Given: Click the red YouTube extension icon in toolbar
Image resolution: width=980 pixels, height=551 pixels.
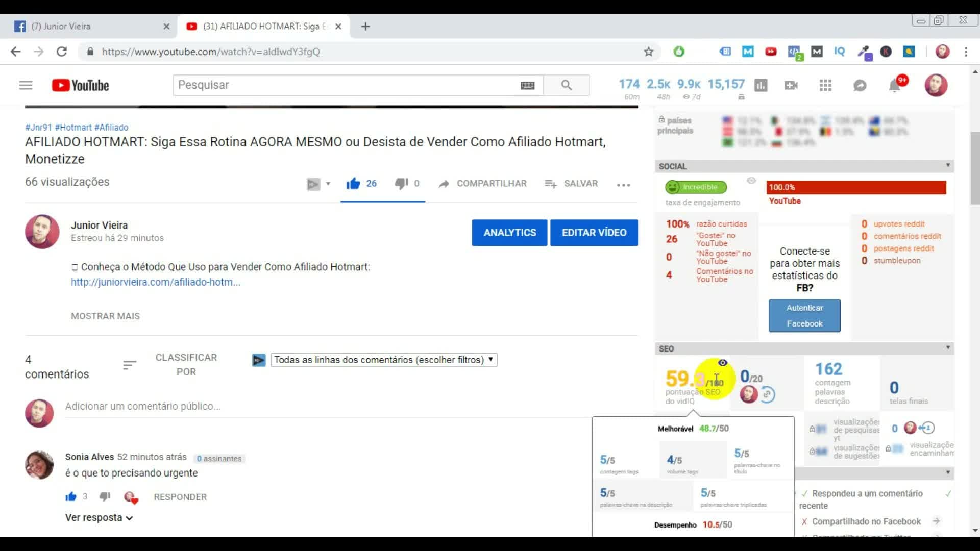Looking at the screenshot, I should [x=771, y=52].
